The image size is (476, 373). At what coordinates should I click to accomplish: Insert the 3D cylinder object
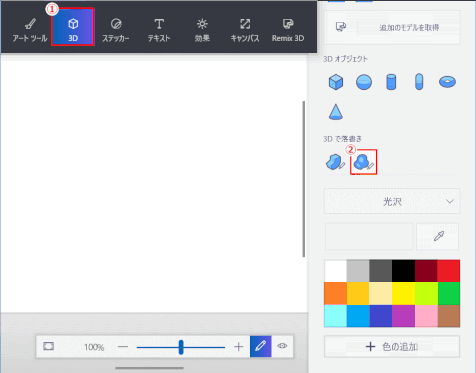point(391,82)
